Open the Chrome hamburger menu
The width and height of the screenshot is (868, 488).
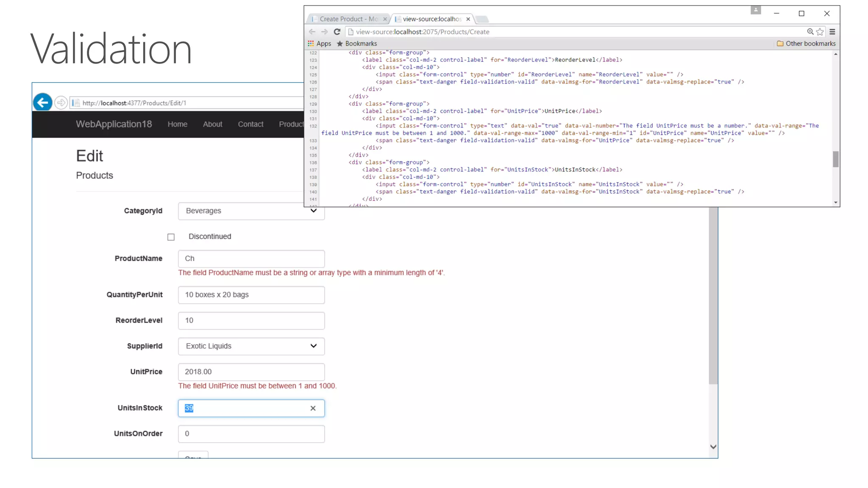tap(832, 32)
